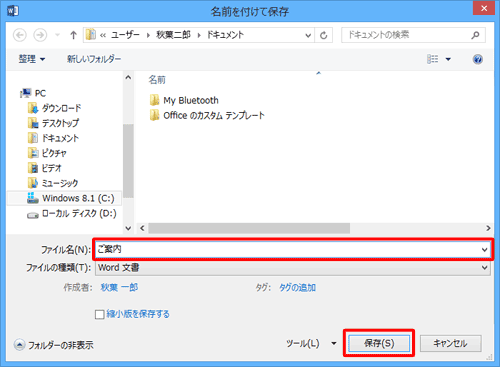Collapse folders with フォルダーの非表示

(54, 345)
